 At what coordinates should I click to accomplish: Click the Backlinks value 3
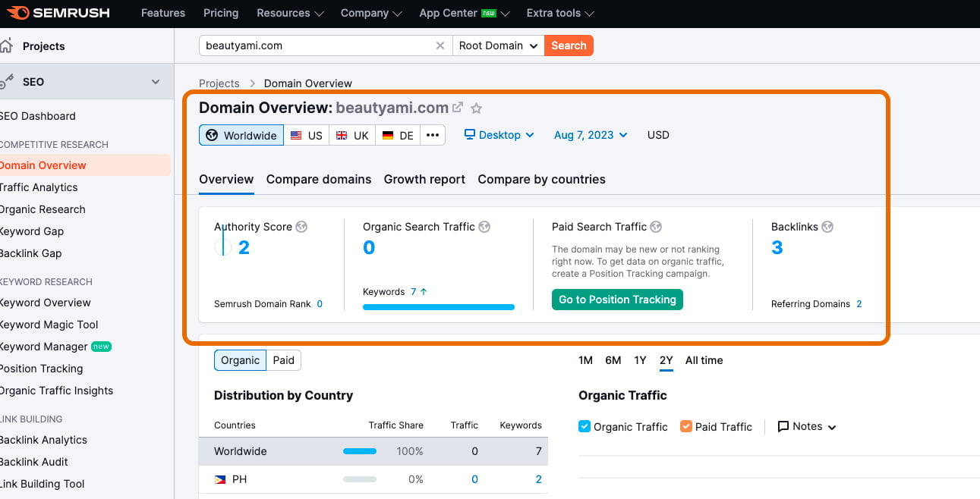point(777,247)
